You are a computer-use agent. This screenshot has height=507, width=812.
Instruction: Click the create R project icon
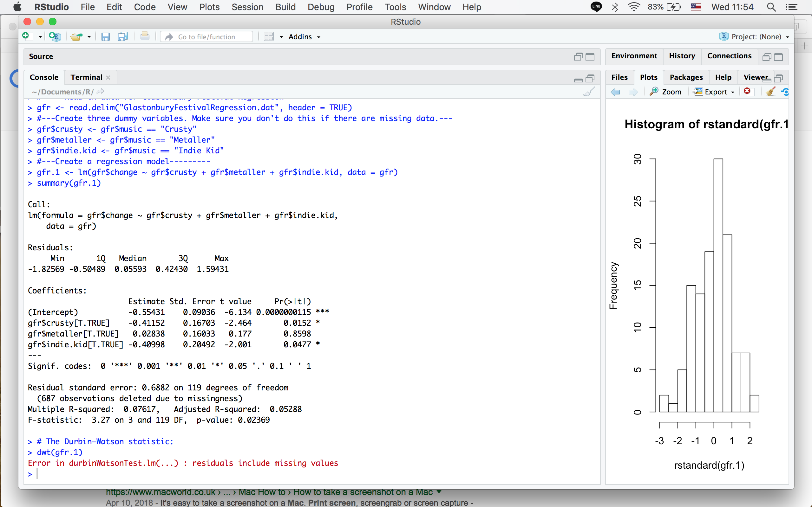point(55,36)
